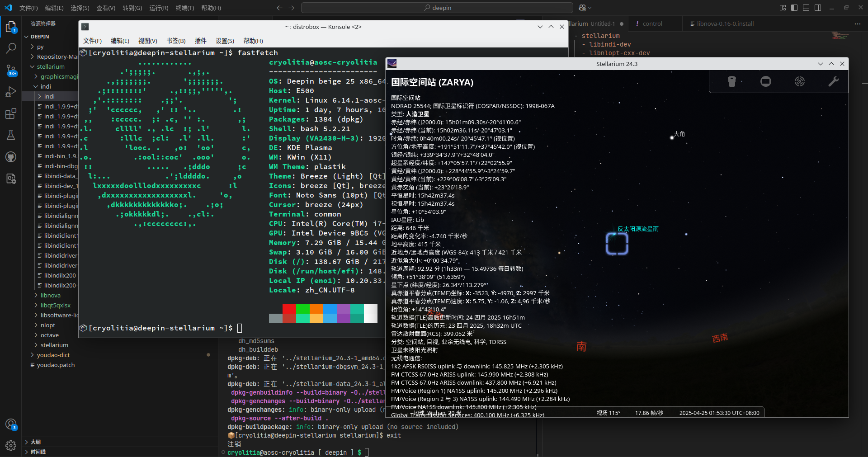Click Stellarium 视场 115° field of view readout
Screen dimensions: 868x457
click(608, 413)
